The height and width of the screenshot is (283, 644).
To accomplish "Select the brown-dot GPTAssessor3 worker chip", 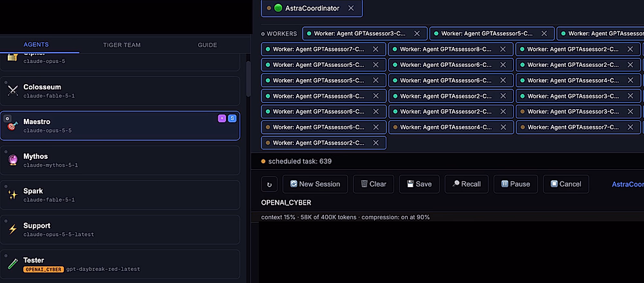I will (578, 111).
